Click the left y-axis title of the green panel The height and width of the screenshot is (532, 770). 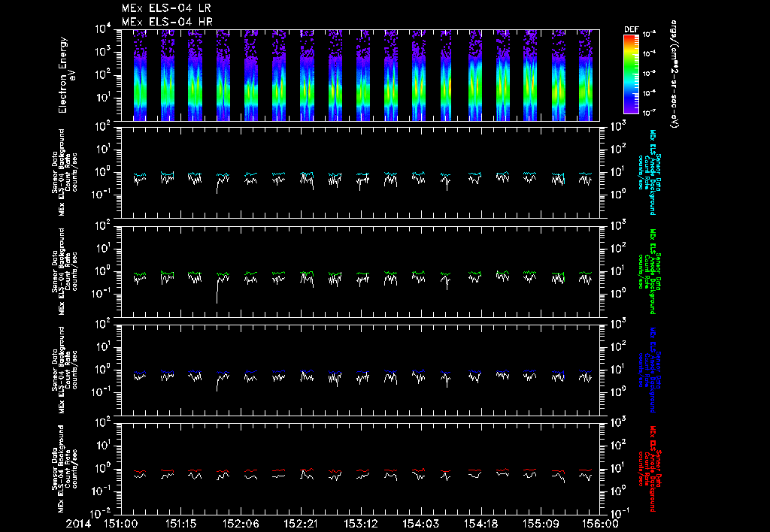point(65,271)
